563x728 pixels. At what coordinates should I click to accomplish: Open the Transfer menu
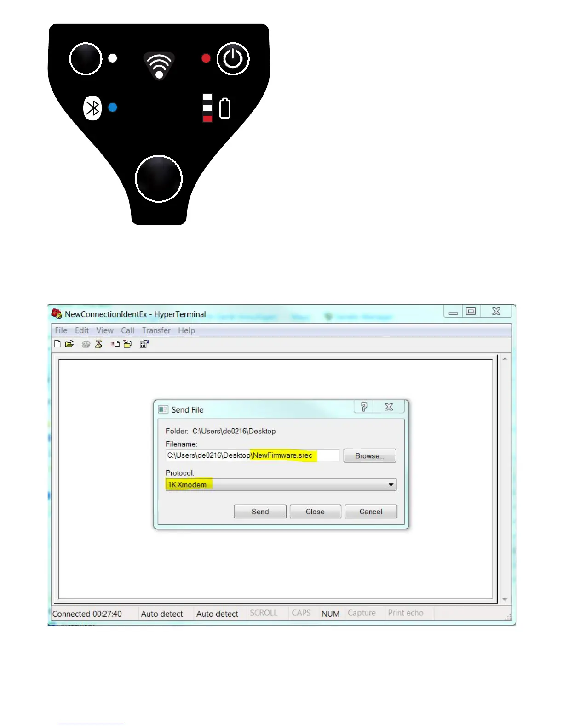[x=156, y=330]
